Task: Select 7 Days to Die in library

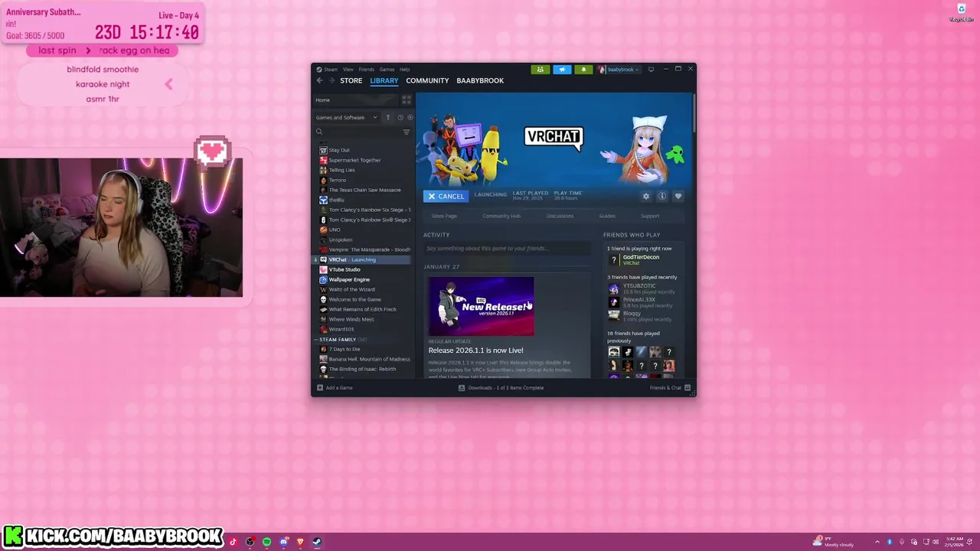Action: (345, 349)
